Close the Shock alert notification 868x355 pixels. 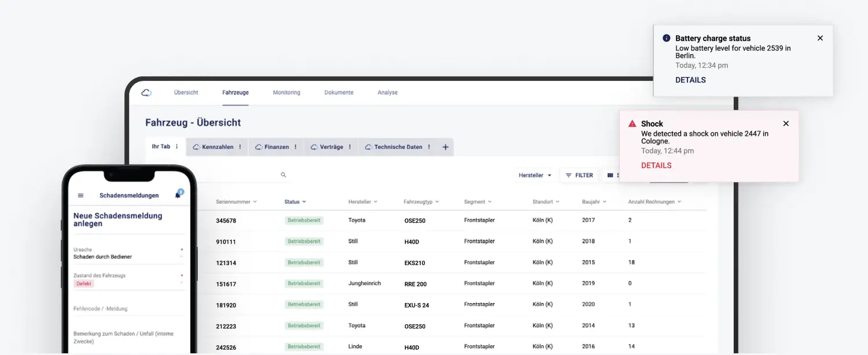point(786,124)
